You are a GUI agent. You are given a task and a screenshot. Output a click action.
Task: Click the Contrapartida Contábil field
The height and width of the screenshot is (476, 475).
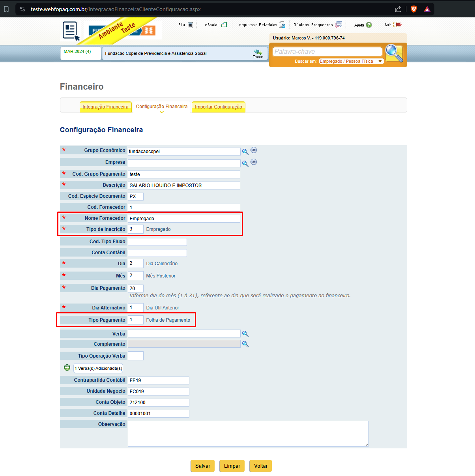click(159, 380)
